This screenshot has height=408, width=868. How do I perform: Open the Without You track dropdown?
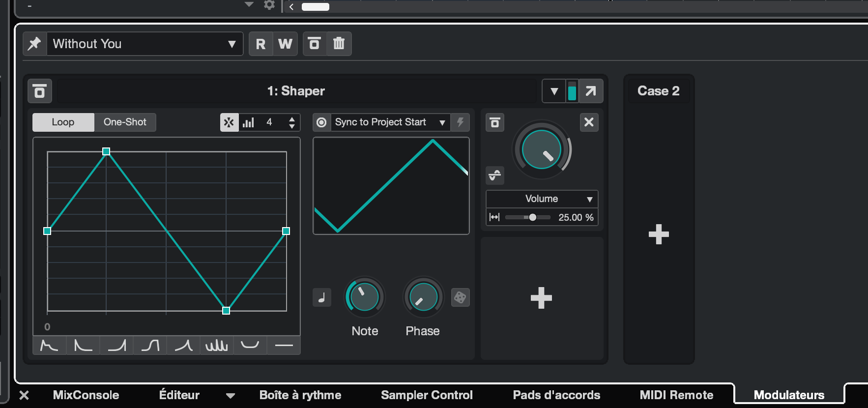145,44
